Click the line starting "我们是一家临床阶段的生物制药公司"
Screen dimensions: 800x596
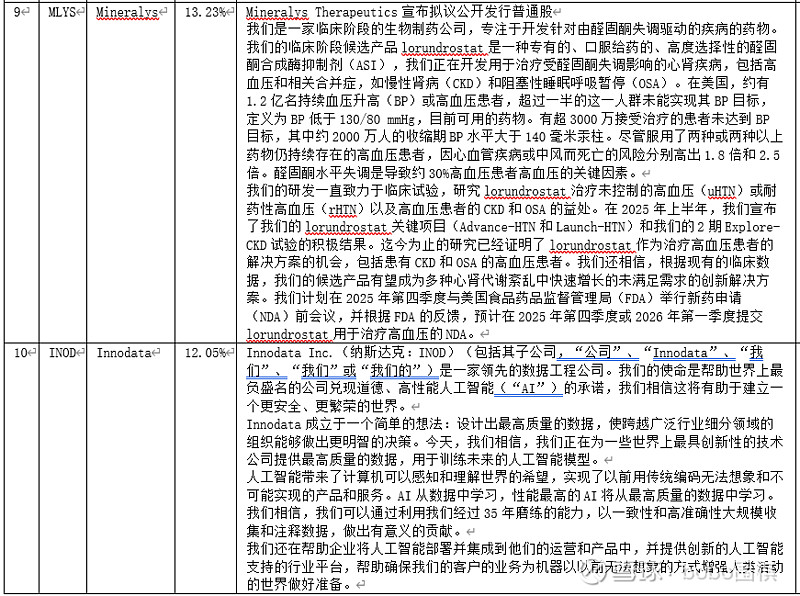[513, 29]
